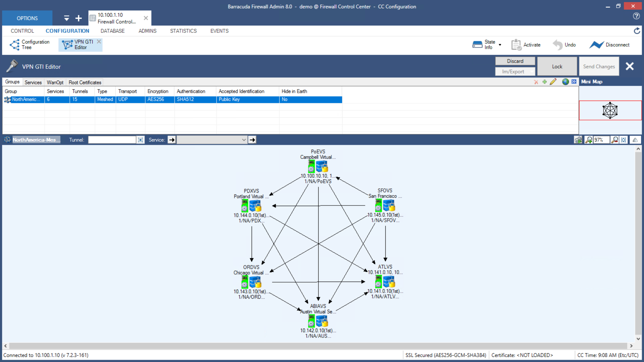Image resolution: width=644 pixels, height=362 pixels.
Task: Click the collapse triangle button at map toolbar
Action: click(635, 140)
